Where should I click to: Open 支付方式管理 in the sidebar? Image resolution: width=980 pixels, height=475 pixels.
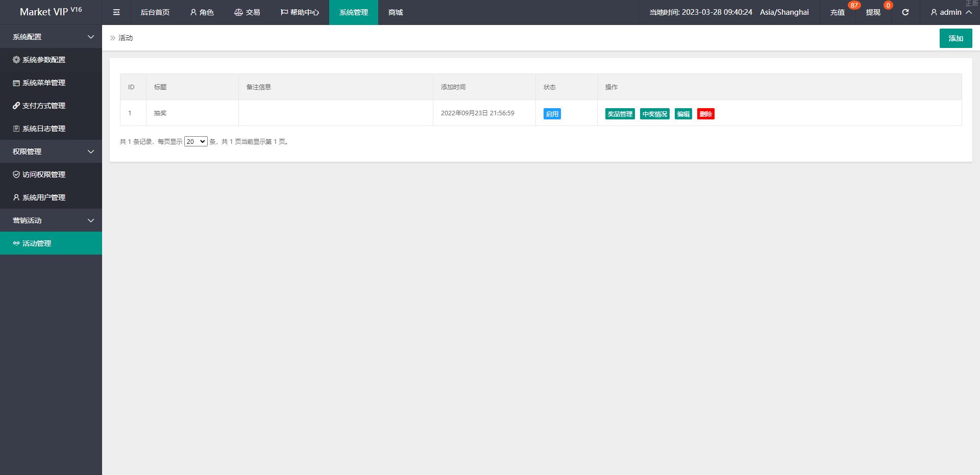(x=44, y=106)
